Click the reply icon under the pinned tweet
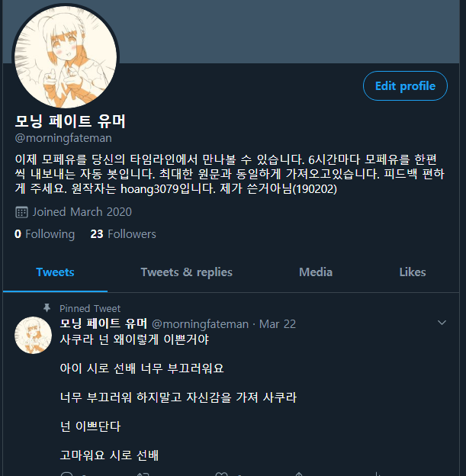The width and height of the screenshot is (466, 476). pos(66,474)
